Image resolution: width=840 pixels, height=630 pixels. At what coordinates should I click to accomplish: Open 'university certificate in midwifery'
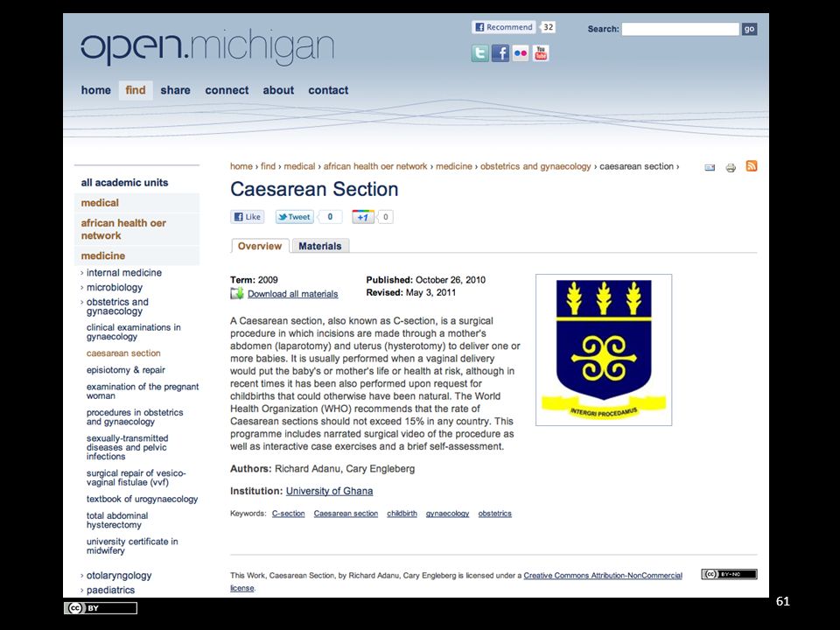[132, 546]
